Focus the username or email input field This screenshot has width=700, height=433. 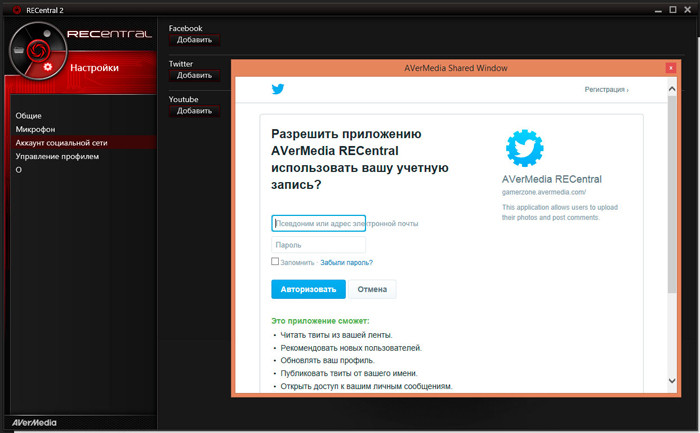(318, 223)
